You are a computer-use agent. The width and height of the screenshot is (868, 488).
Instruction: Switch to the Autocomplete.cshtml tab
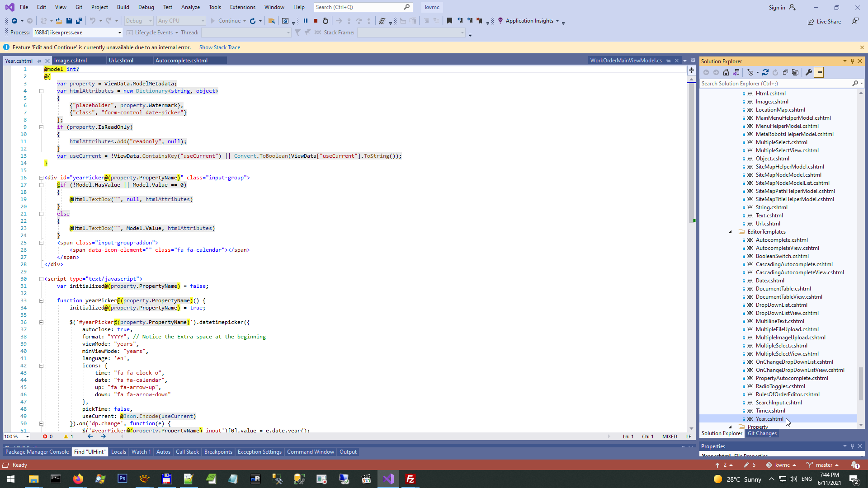[x=181, y=61]
